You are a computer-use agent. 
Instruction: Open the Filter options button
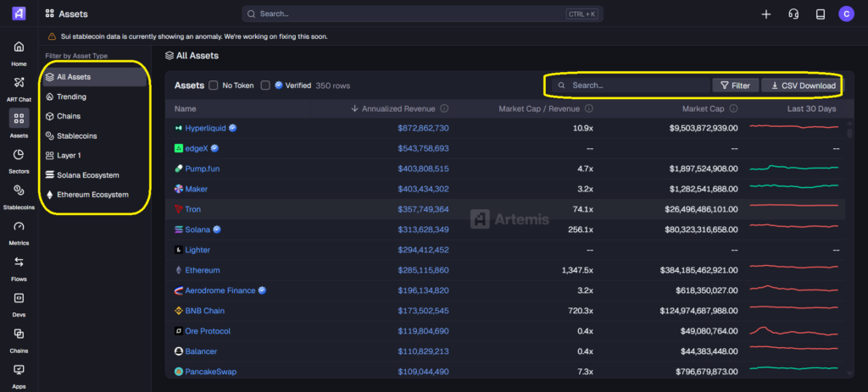pos(735,86)
